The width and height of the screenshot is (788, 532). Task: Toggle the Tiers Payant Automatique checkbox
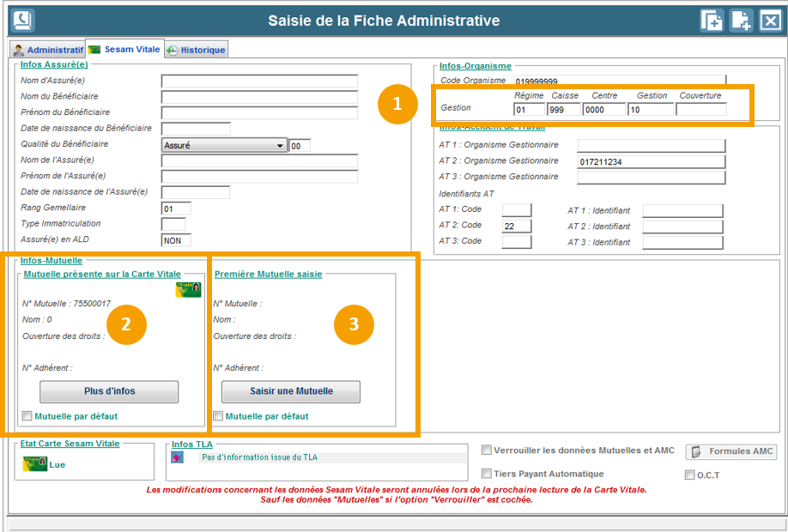[487, 473]
